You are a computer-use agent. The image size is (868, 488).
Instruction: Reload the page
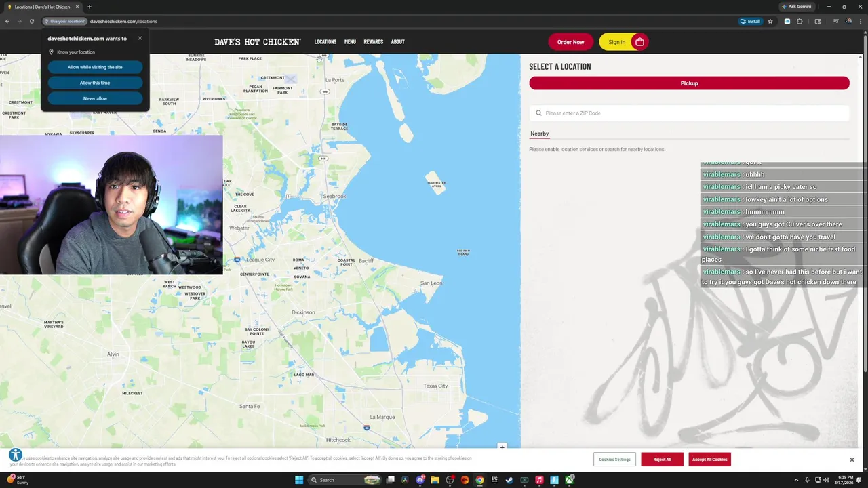(31, 21)
